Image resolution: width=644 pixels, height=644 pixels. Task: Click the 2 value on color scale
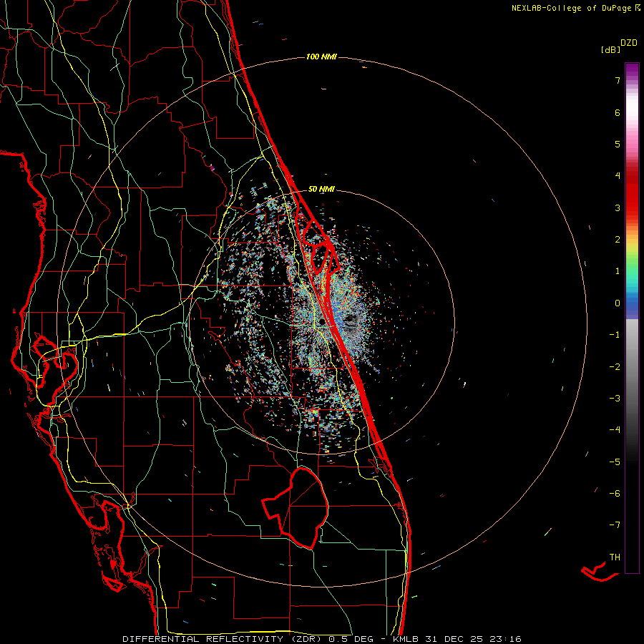(617, 240)
